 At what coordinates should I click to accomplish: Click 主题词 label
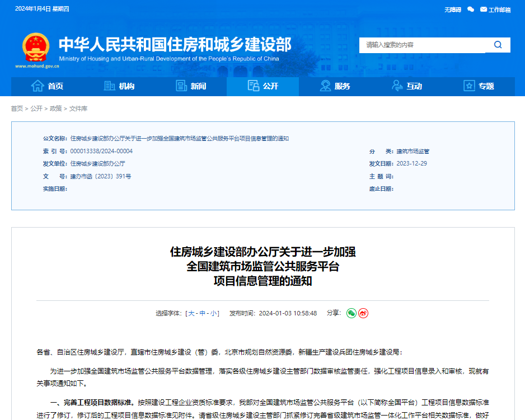pos(381,176)
